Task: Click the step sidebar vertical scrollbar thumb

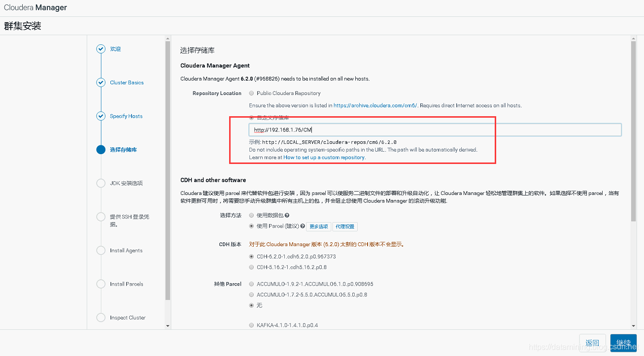Action: [168, 170]
